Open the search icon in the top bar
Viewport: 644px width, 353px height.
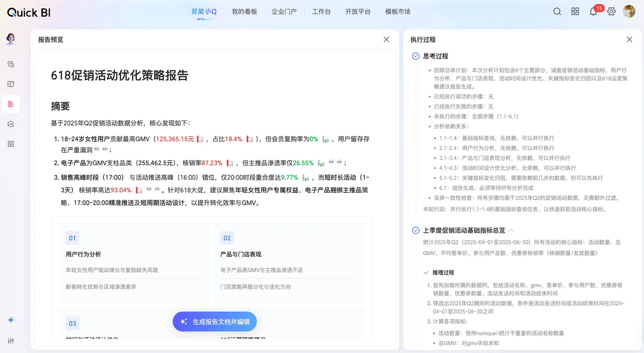tap(557, 12)
